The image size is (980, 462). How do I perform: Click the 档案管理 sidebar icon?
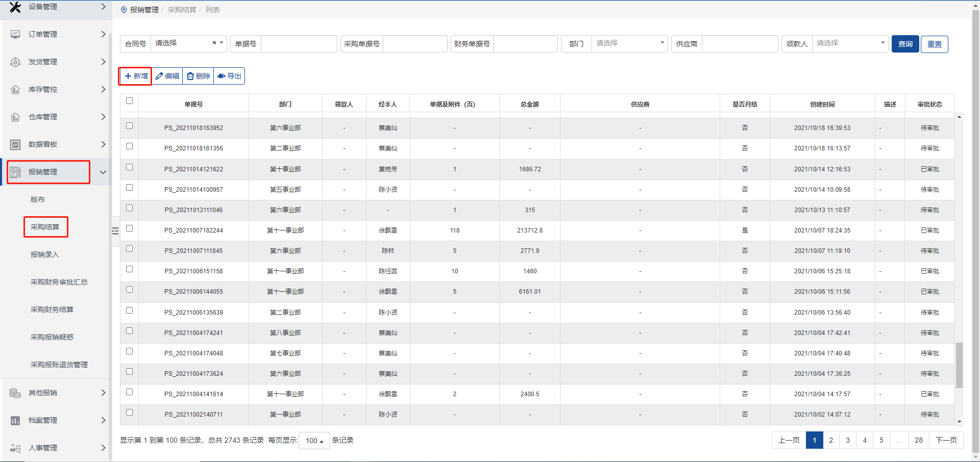coord(15,420)
